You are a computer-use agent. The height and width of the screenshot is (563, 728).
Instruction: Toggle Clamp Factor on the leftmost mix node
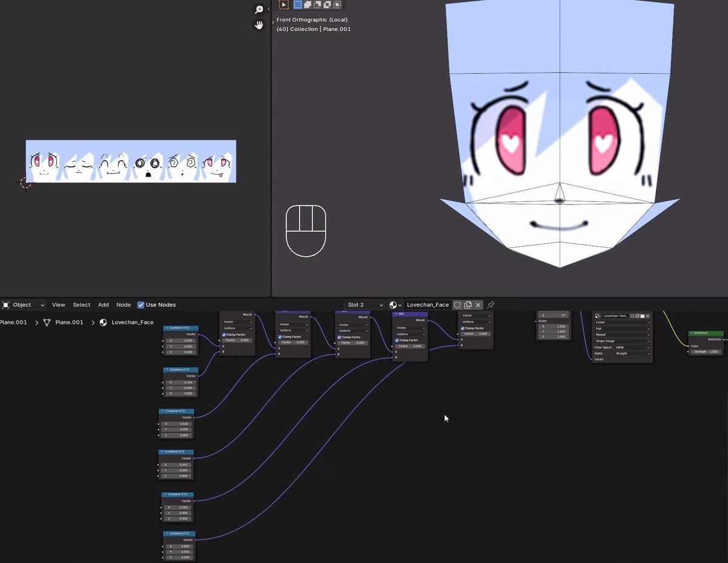tap(224, 334)
